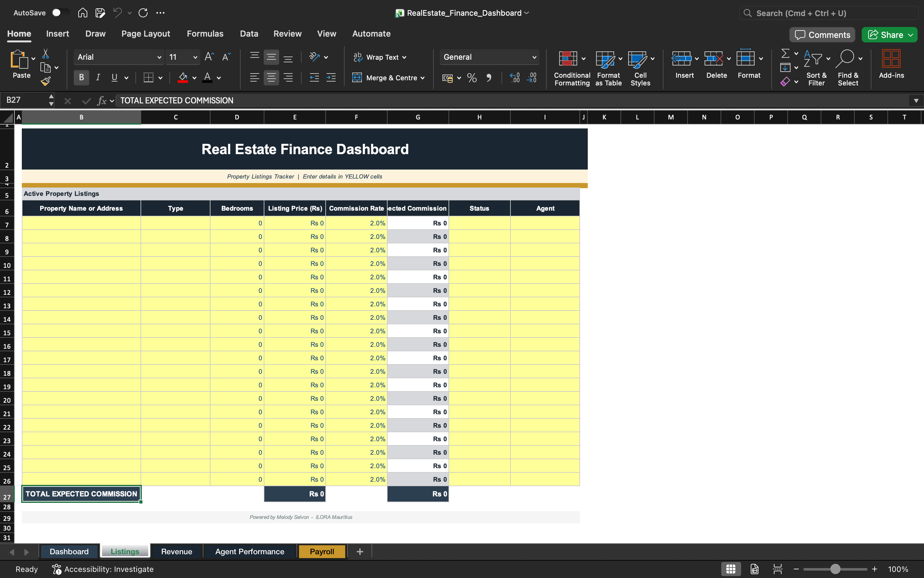Apply comma style format
Image resolution: width=924 pixels, height=578 pixels.
489,78
